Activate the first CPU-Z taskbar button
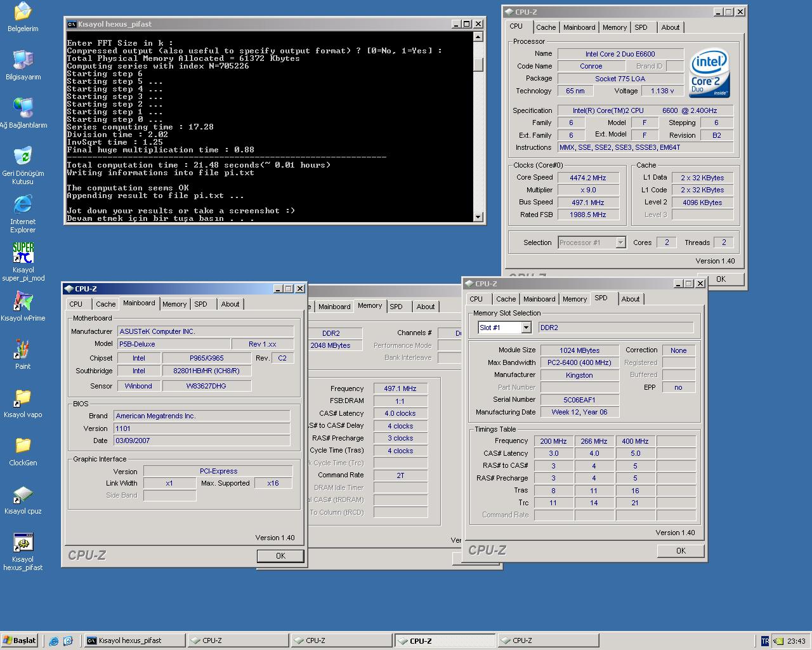This screenshot has height=650, width=812. [x=239, y=641]
